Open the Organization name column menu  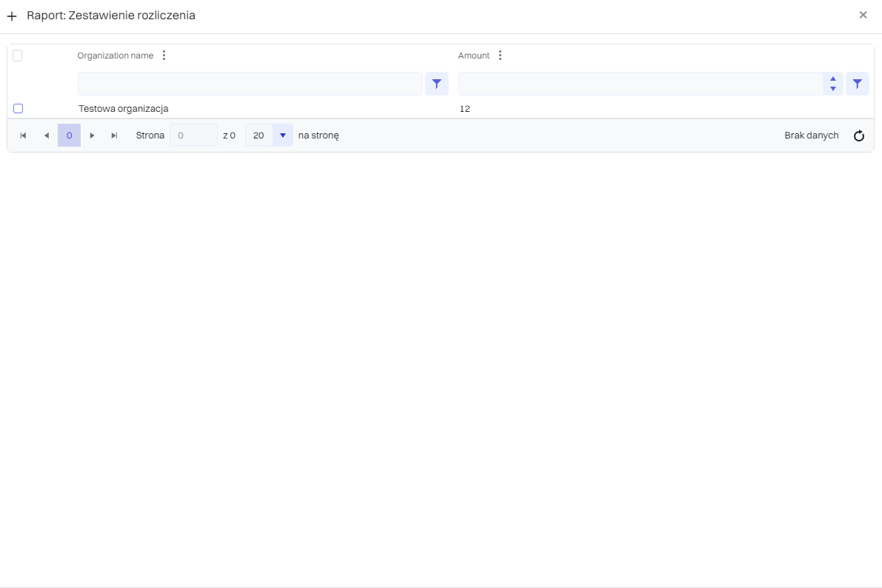[x=164, y=56]
